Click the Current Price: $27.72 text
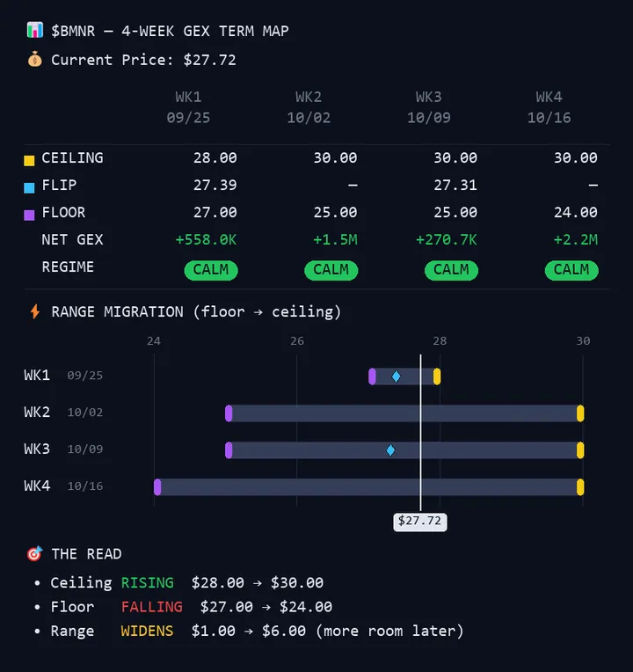This screenshot has height=672, width=633. point(143,60)
